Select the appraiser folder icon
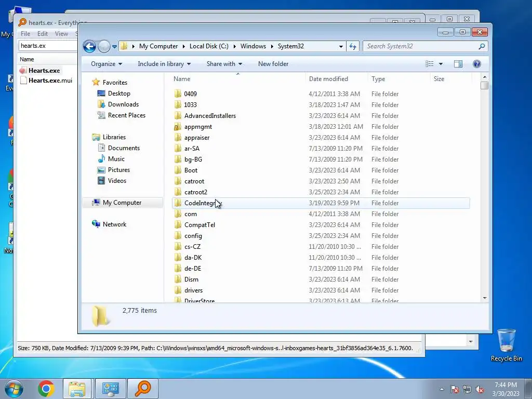The image size is (532, 399). (x=178, y=137)
